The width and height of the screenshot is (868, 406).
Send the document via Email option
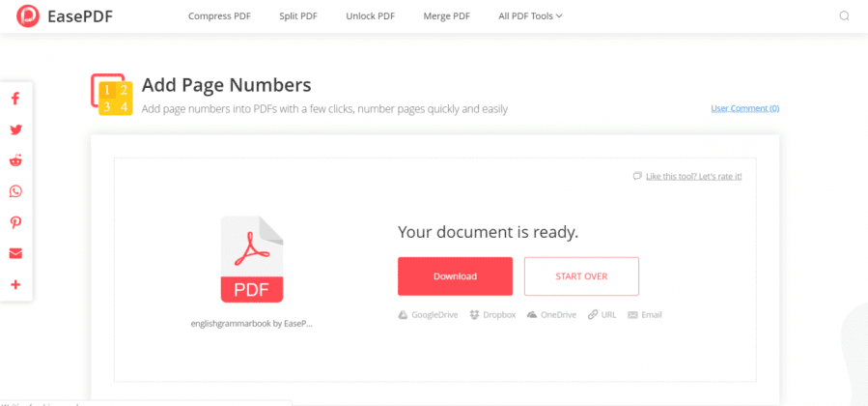tap(644, 314)
